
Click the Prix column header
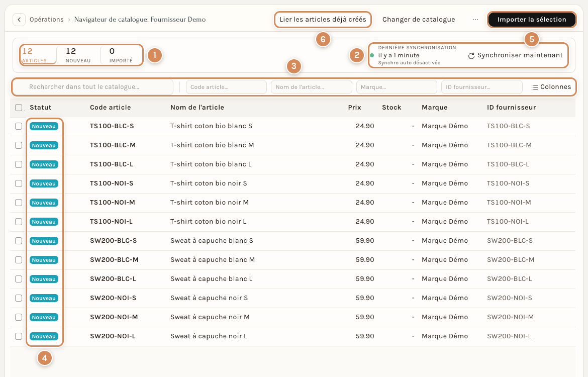coord(354,108)
